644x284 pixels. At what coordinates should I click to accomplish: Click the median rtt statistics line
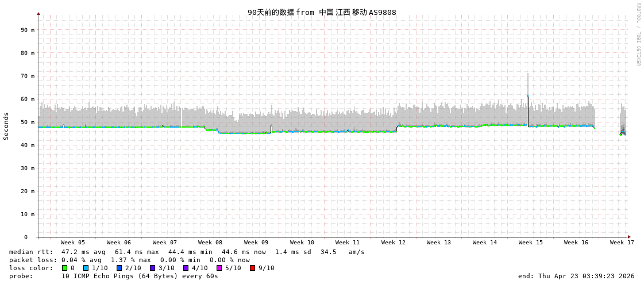coord(187,252)
